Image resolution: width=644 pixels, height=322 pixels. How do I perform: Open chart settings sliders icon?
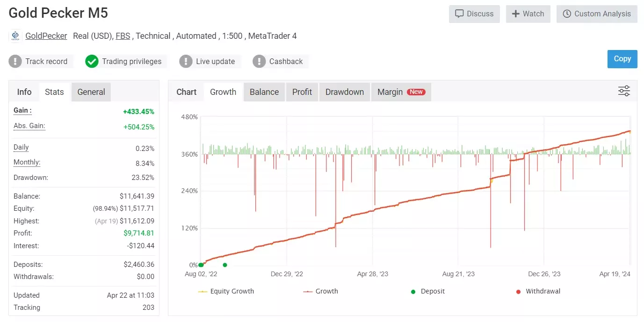[x=624, y=91]
